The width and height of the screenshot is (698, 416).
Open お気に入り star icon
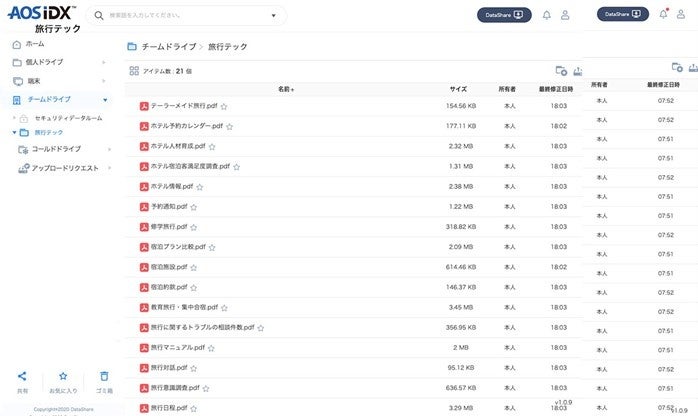63,376
